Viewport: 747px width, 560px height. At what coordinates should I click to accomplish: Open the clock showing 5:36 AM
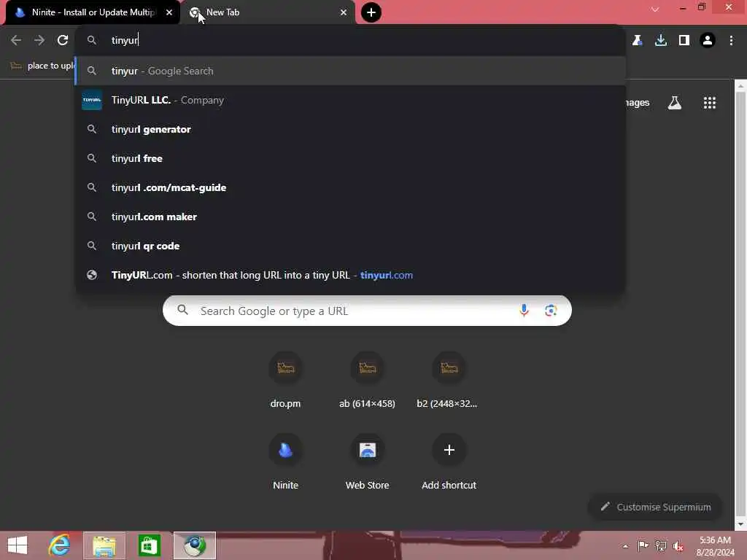click(715, 546)
